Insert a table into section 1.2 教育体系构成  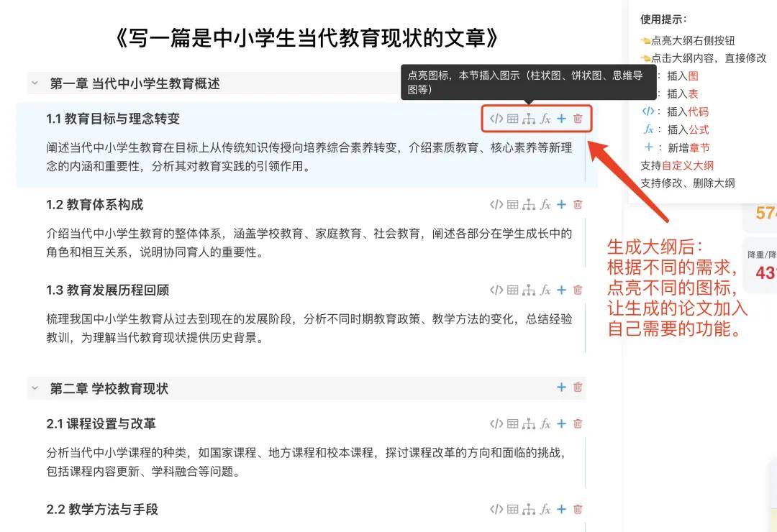[x=512, y=204]
